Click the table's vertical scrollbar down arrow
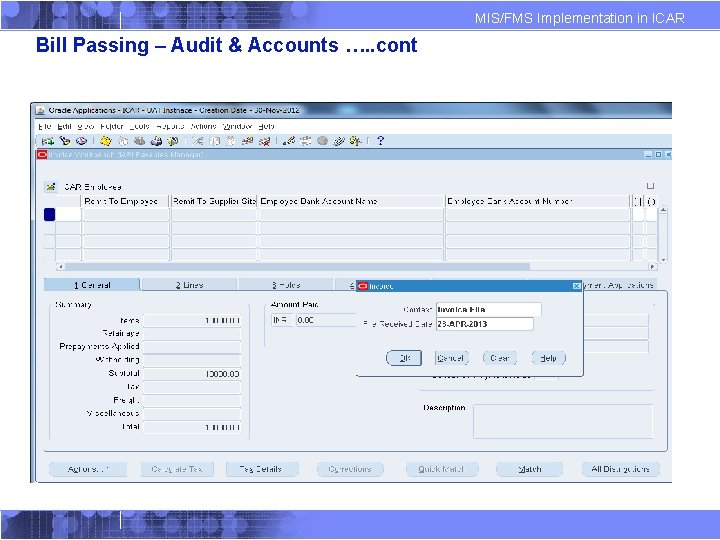Screen dimensions: 720x540 click(x=663, y=259)
